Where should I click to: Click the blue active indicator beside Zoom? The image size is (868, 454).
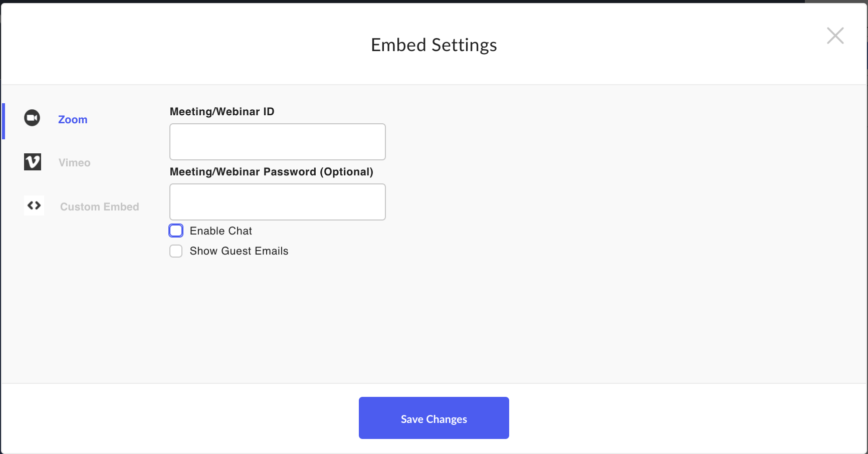pos(4,121)
